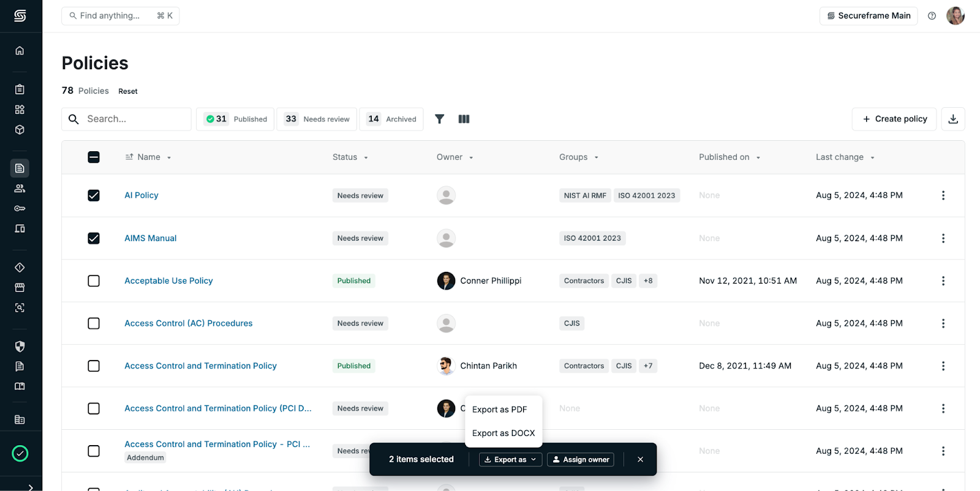980x491 pixels.
Task: Open the cube sidebar icon
Action: pyautogui.click(x=20, y=130)
